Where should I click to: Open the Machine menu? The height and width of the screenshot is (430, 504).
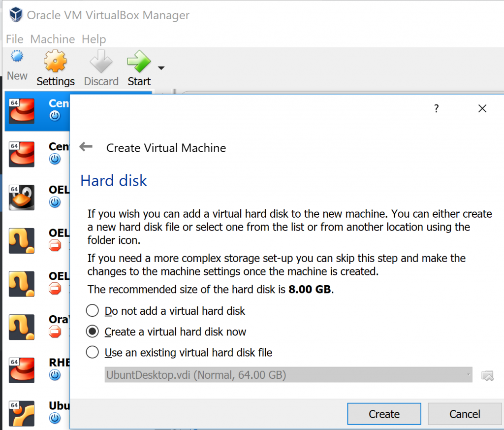tap(53, 39)
